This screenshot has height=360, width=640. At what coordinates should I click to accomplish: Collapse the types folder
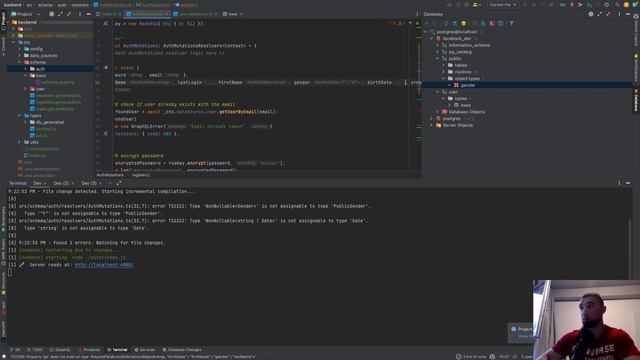point(19,116)
